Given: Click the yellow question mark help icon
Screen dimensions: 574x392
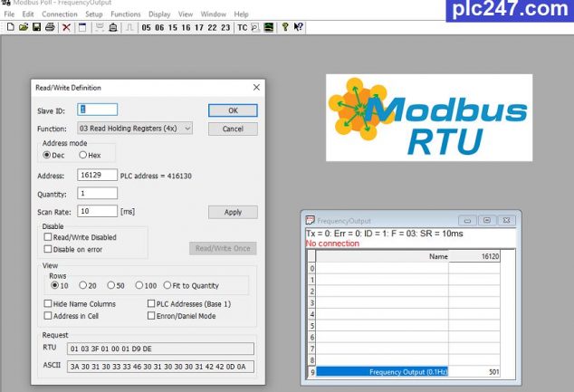Looking at the screenshot, I should point(285,27).
